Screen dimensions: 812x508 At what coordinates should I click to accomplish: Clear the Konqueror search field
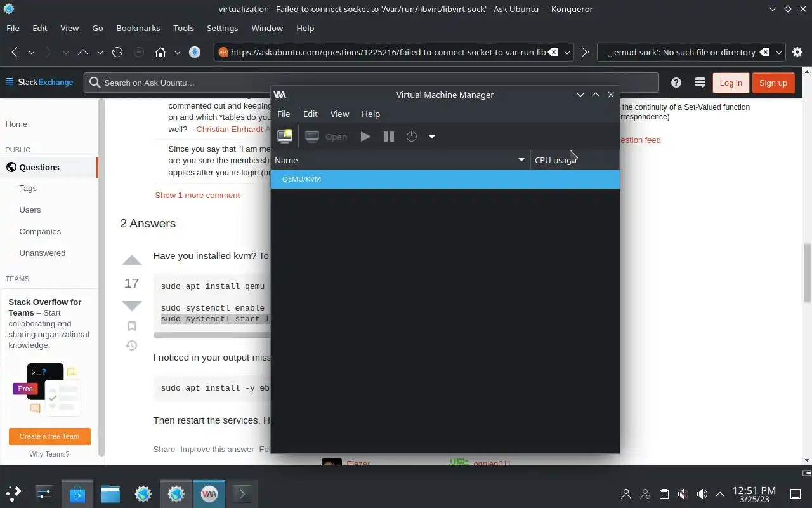click(765, 52)
